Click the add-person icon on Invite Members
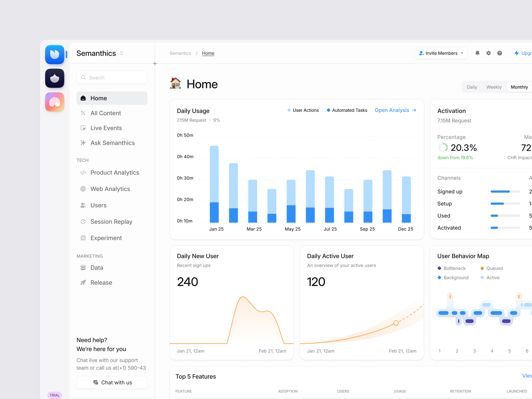Image resolution: width=532 pixels, height=399 pixels. (421, 53)
